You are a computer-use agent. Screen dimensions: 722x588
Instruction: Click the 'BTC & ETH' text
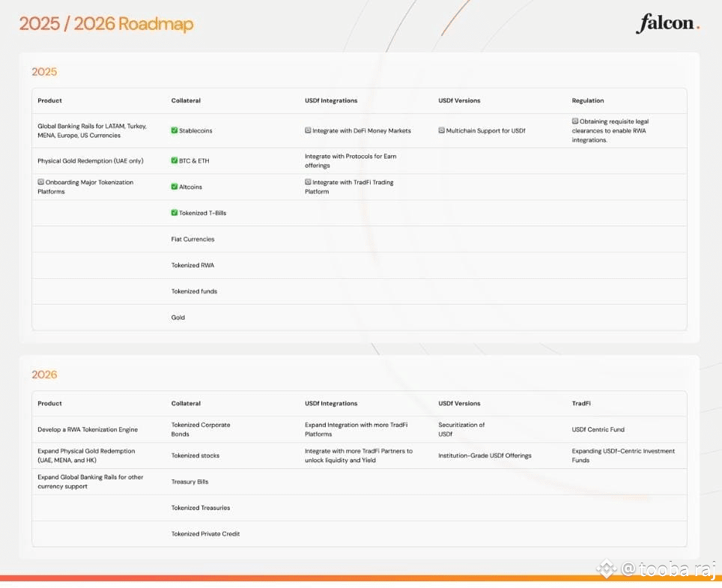pyautogui.click(x=194, y=161)
